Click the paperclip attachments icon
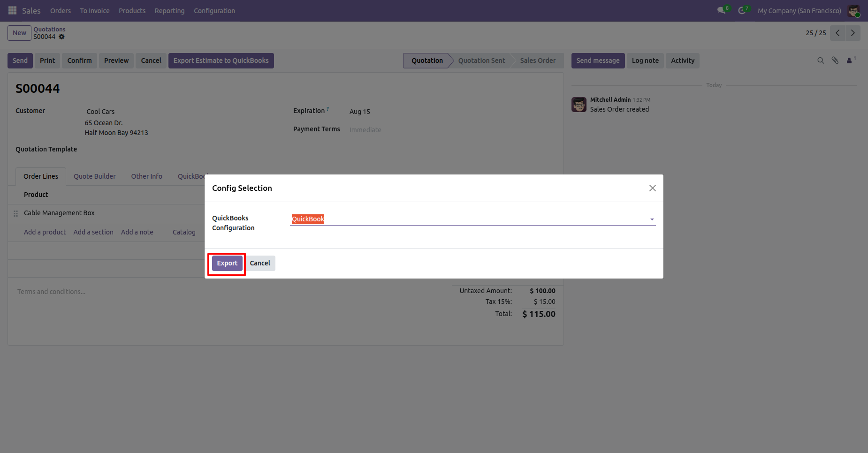868x453 pixels. (x=835, y=60)
